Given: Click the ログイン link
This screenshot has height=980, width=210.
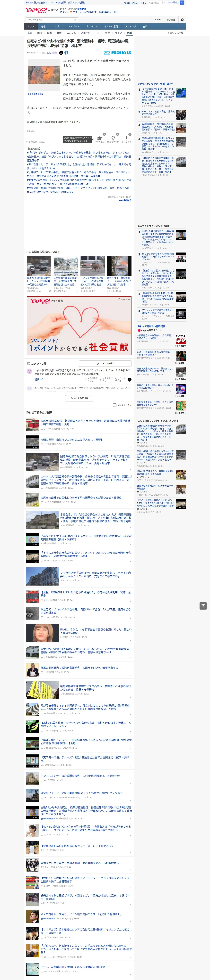Looking at the screenshot, I should [x=65, y=12].
